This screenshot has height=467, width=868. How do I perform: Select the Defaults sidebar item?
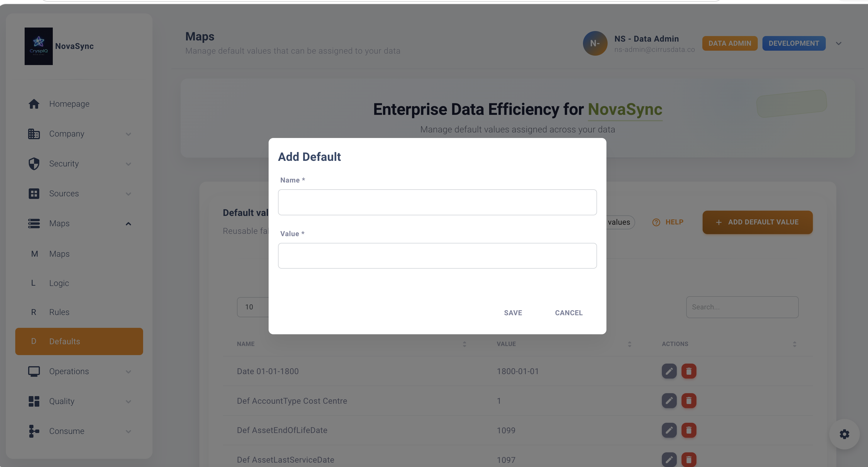(x=79, y=341)
